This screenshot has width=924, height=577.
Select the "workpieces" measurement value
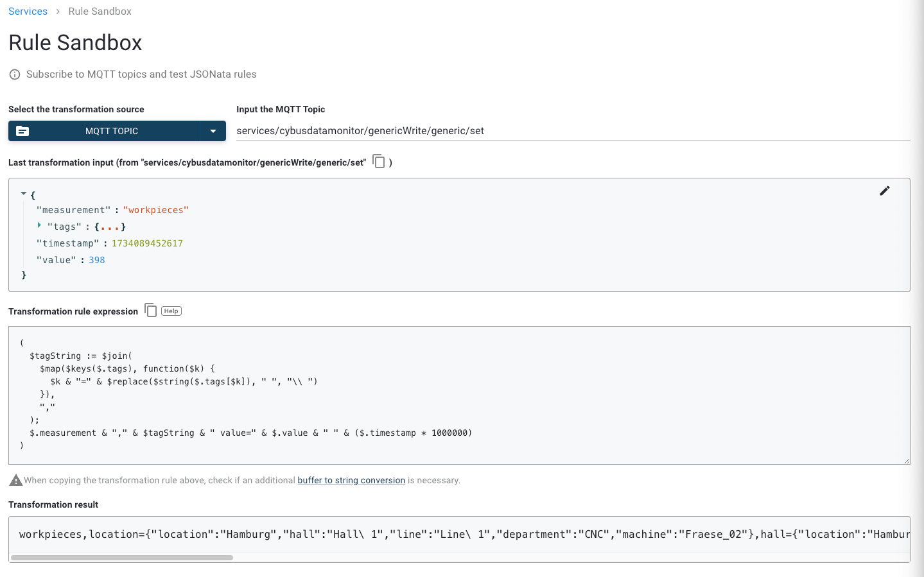pyautogui.click(x=156, y=210)
